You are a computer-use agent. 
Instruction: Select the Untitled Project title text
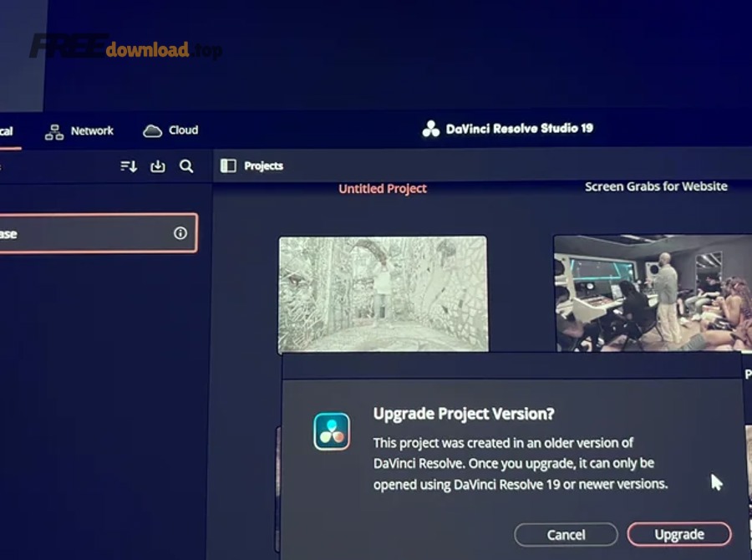(x=383, y=189)
